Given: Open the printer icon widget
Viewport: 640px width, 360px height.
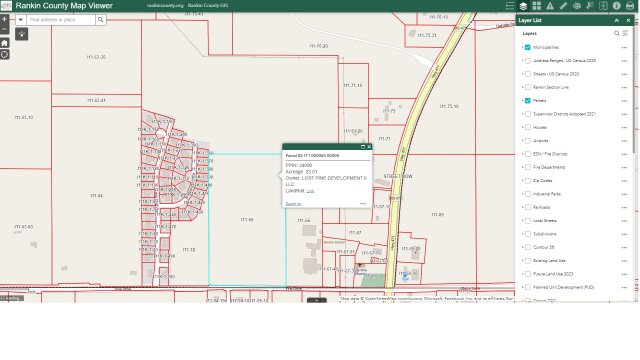Looking at the screenshot, I should [630, 6].
